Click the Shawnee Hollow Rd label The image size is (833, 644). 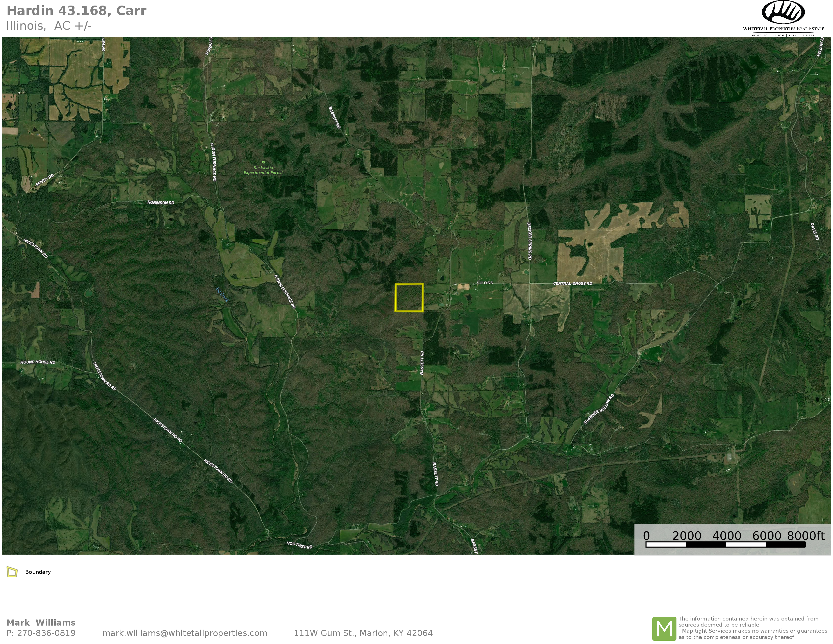coord(599,409)
